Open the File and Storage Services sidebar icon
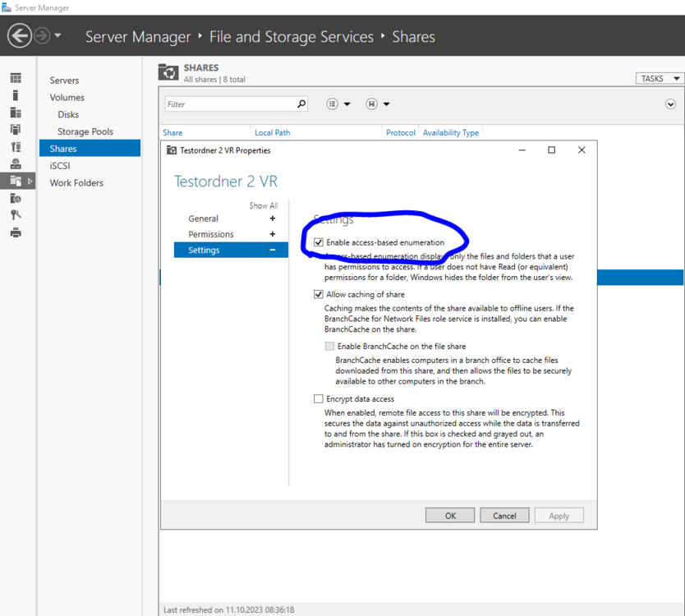685x616 pixels. tap(16, 181)
